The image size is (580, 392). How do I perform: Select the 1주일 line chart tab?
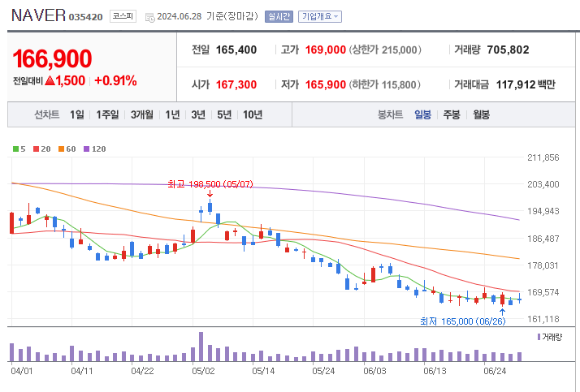107,115
